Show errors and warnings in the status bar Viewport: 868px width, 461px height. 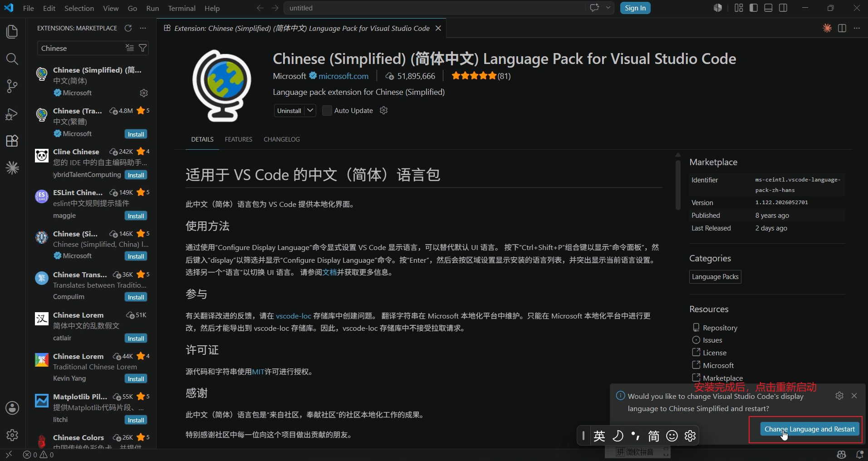pyautogui.click(x=39, y=455)
